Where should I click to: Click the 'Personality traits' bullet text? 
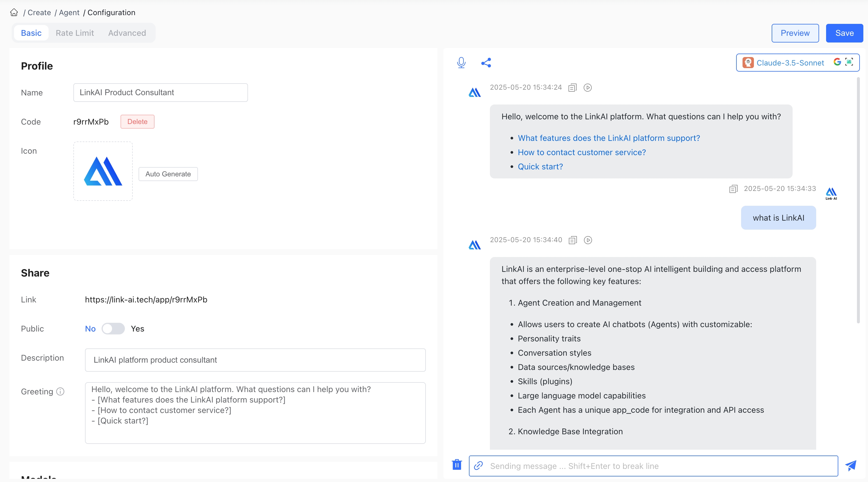pyautogui.click(x=549, y=339)
